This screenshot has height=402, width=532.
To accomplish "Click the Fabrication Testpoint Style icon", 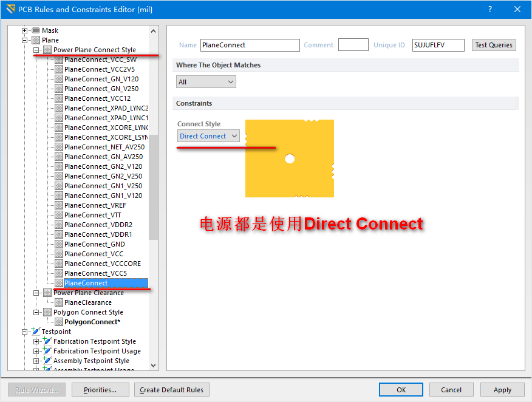I will pyautogui.click(x=47, y=341).
